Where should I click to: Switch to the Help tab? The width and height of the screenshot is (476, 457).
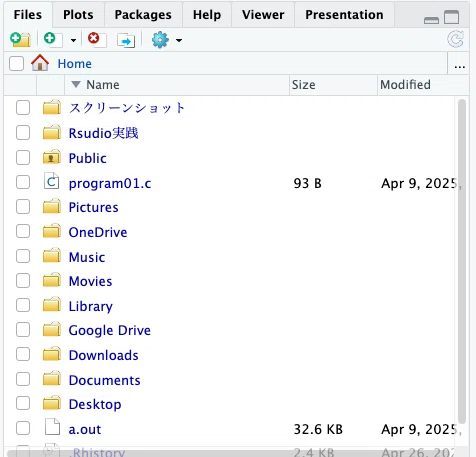click(207, 15)
